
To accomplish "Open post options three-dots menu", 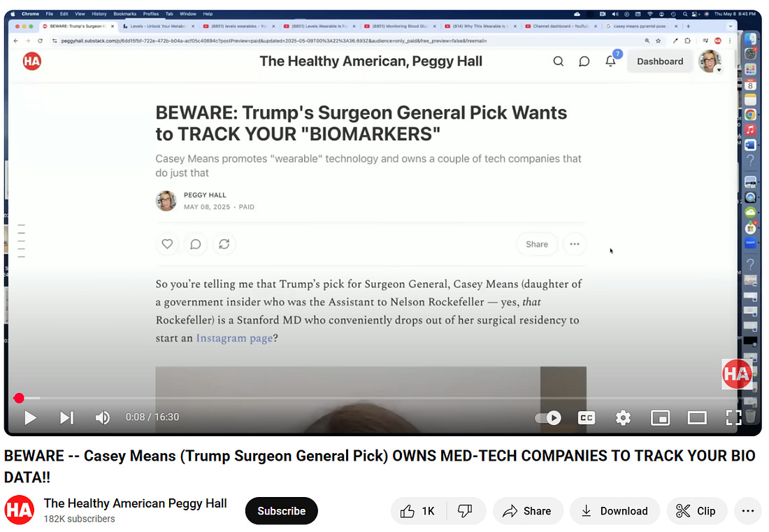I will click(574, 244).
